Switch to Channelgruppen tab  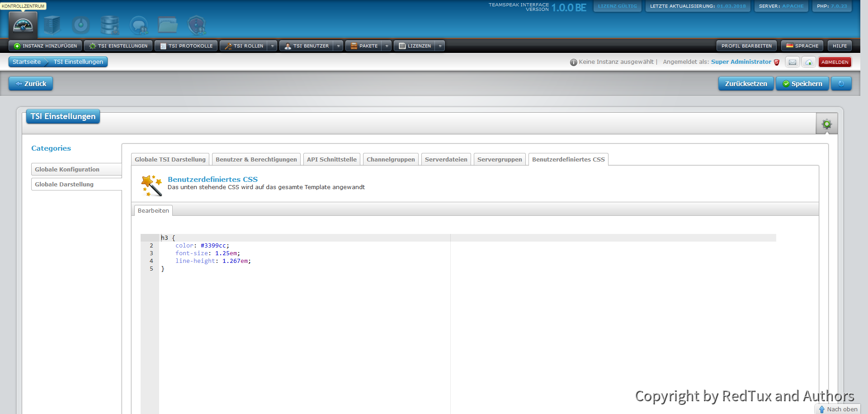(391, 159)
